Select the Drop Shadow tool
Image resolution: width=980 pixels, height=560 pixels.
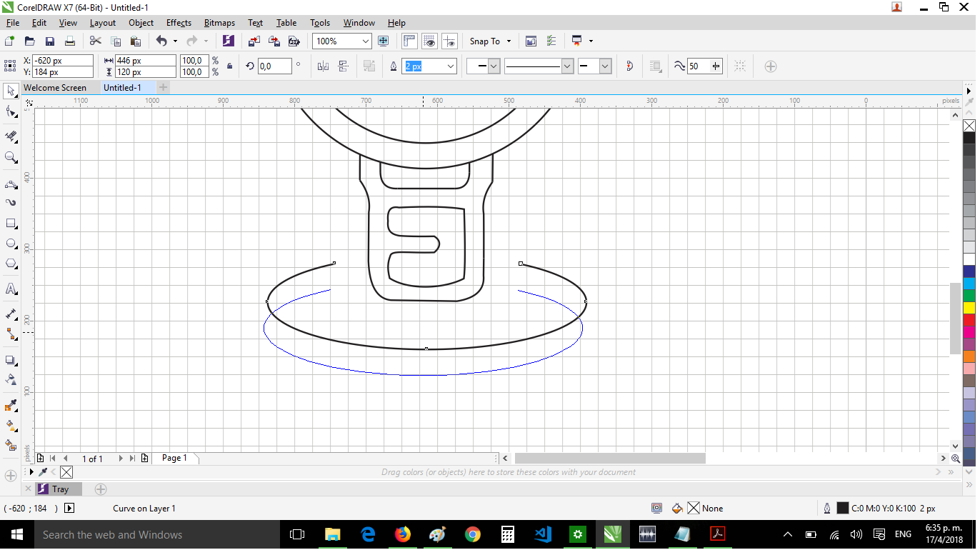pos(11,360)
